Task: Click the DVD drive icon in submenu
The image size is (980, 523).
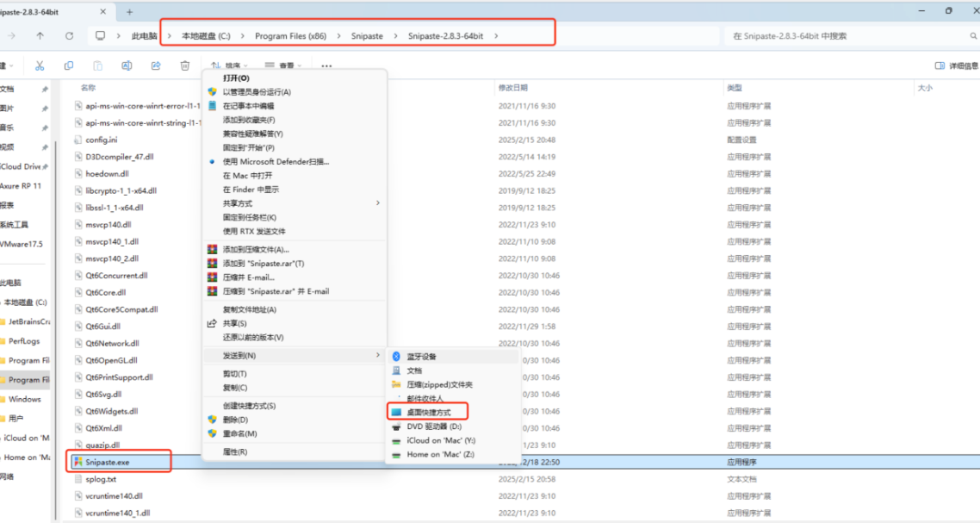Action: tap(396, 426)
